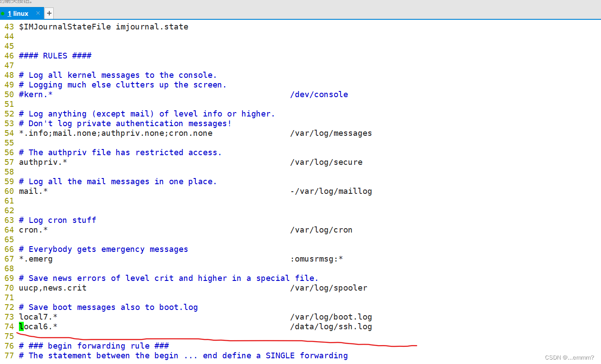
Task: Click the ":omusrmsg:*" action text
Action: click(316, 259)
